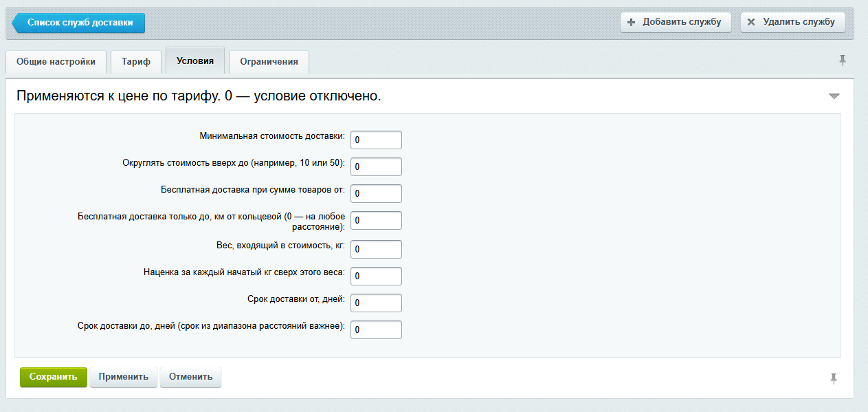Open the Общие настройки tab
The height and width of the screenshot is (412, 868).
pyautogui.click(x=56, y=62)
